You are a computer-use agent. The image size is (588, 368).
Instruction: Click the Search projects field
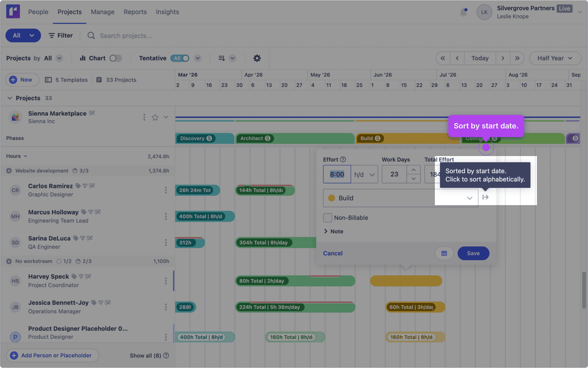(x=126, y=35)
